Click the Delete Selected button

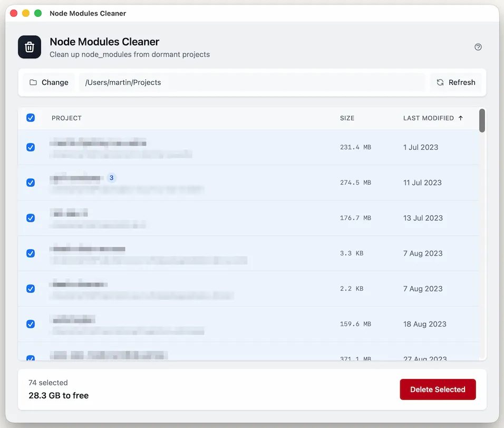point(438,389)
